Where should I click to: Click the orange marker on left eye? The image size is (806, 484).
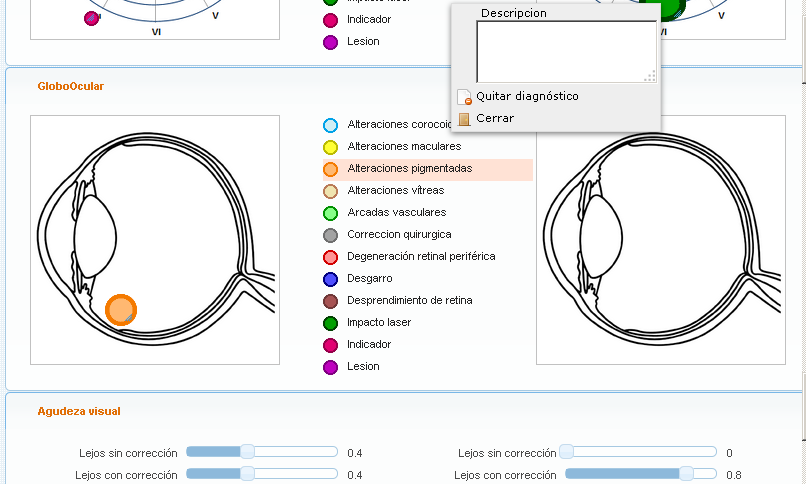(120, 310)
